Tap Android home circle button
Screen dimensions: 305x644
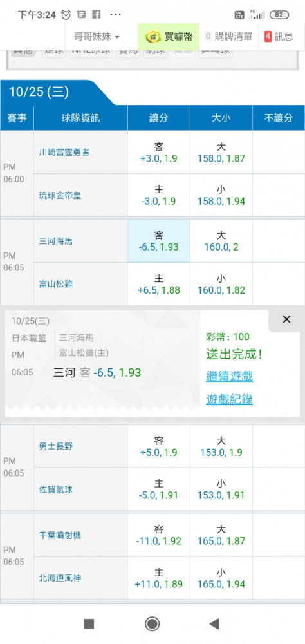[x=152, y=624]
